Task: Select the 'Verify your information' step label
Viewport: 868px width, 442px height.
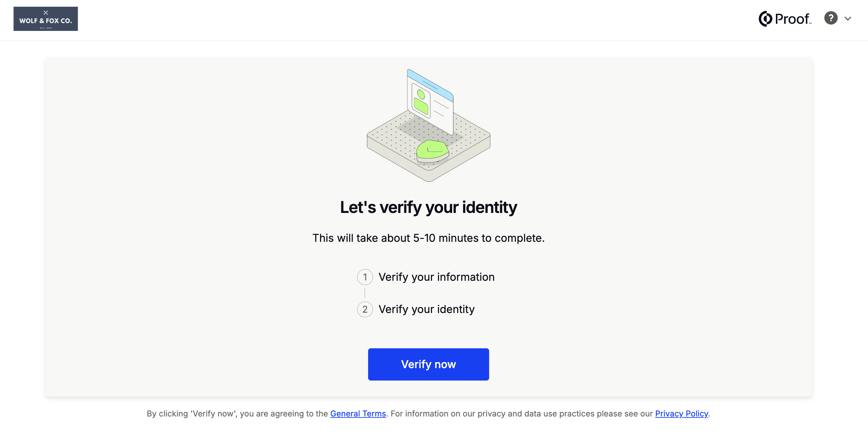Action: 436,277
